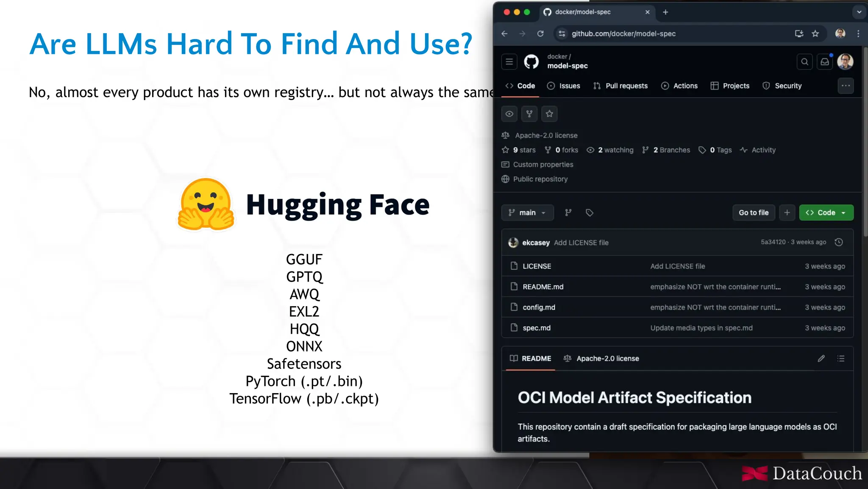Open Chrome profile avatar
The height and width of the screenshot is (489, 868).
tap(840, 34)
